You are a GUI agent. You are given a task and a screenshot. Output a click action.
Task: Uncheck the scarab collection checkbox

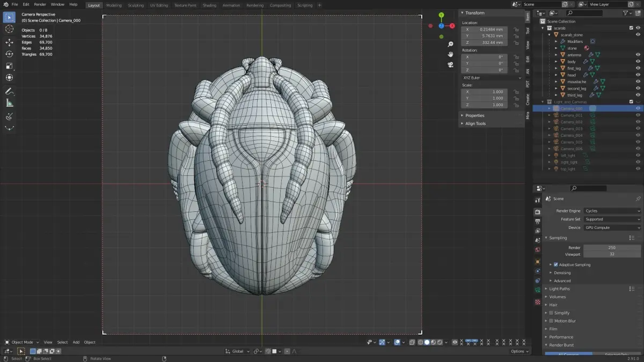tap(631, 28)
